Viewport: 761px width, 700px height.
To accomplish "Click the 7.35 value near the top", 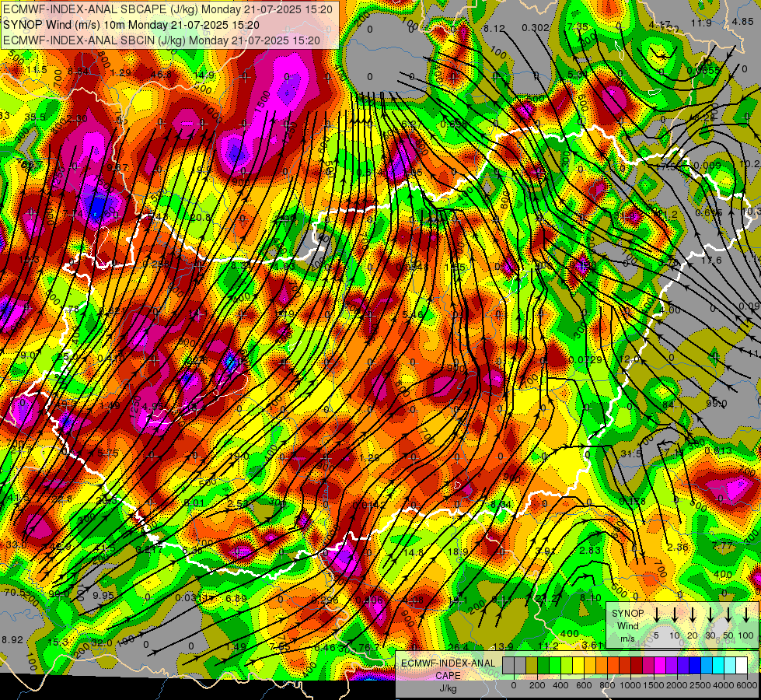I will coord(577,26).
